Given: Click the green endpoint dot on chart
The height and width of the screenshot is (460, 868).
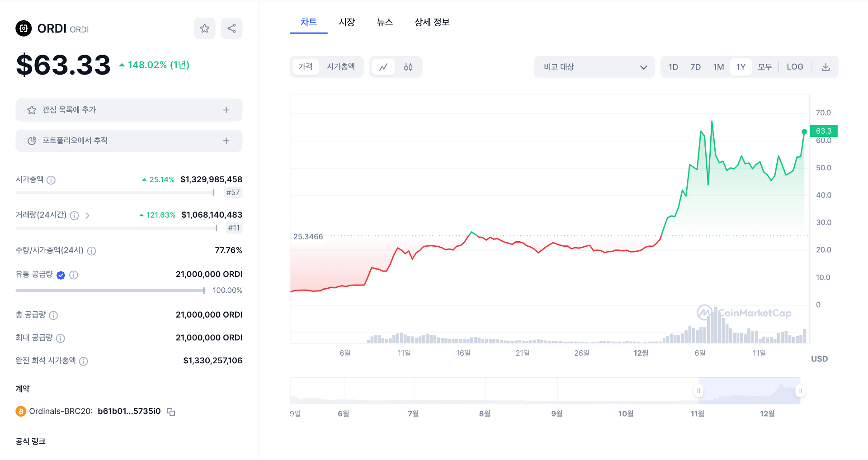Looking at the screenshot, I should 804,131.
